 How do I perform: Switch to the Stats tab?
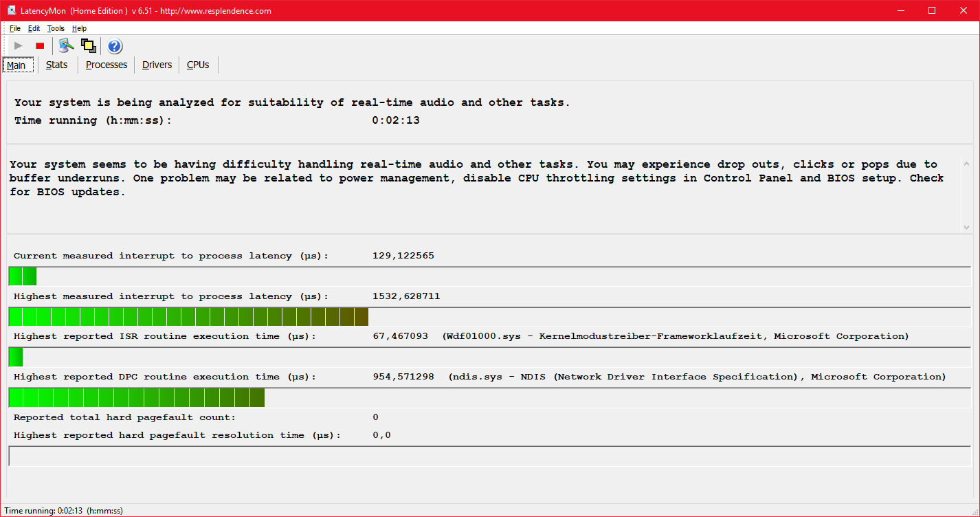[x=57, y=65]
